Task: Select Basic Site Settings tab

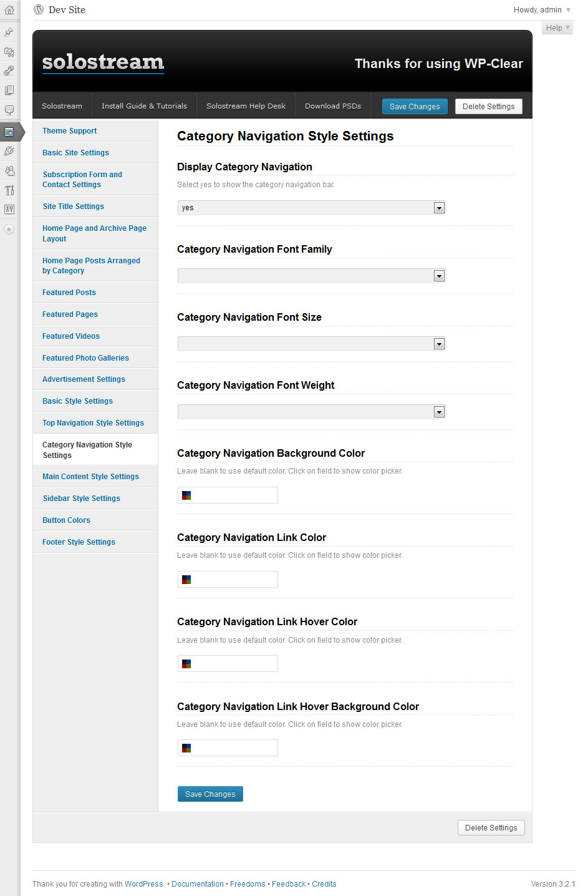Action: pos(95,153)
